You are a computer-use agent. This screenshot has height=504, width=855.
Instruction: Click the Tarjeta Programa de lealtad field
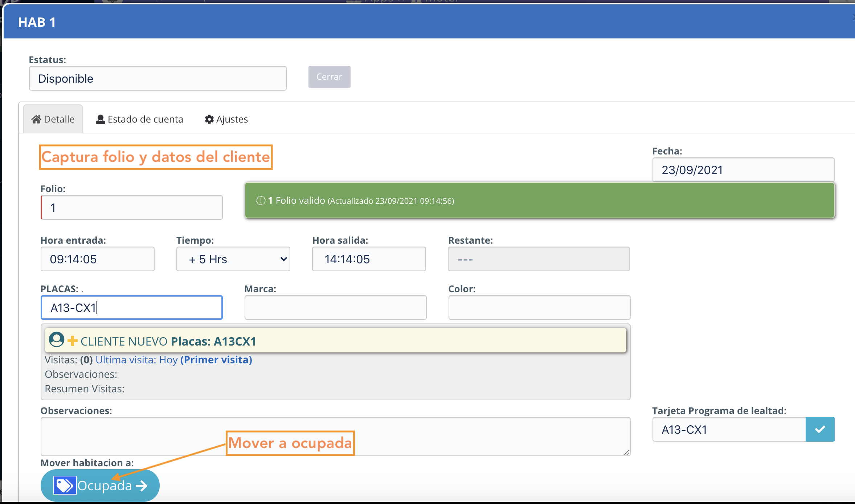(x=729, y=429)
